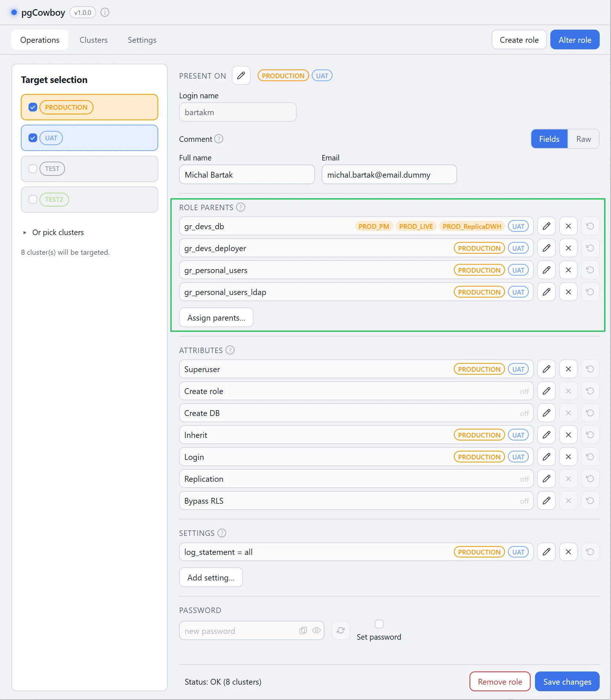
Task: Expand the Or pick clusters section
Action: click(53, 232)
